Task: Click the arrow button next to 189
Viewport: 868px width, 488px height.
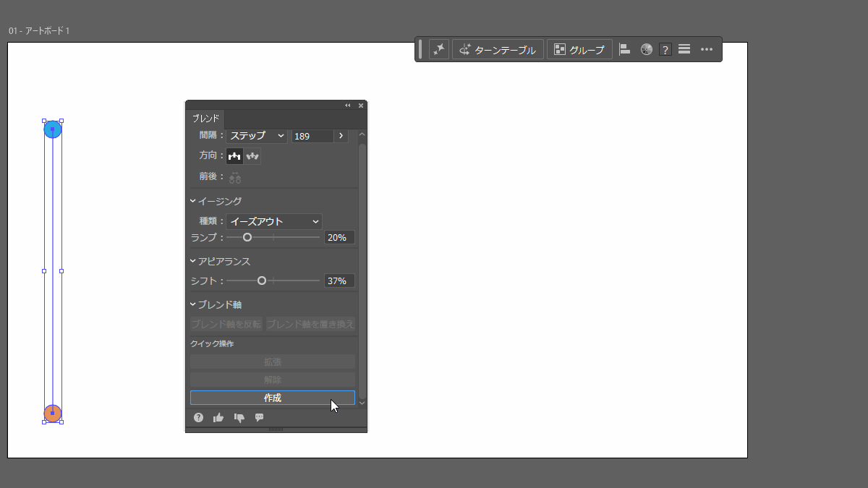Action: click(341, 136)
